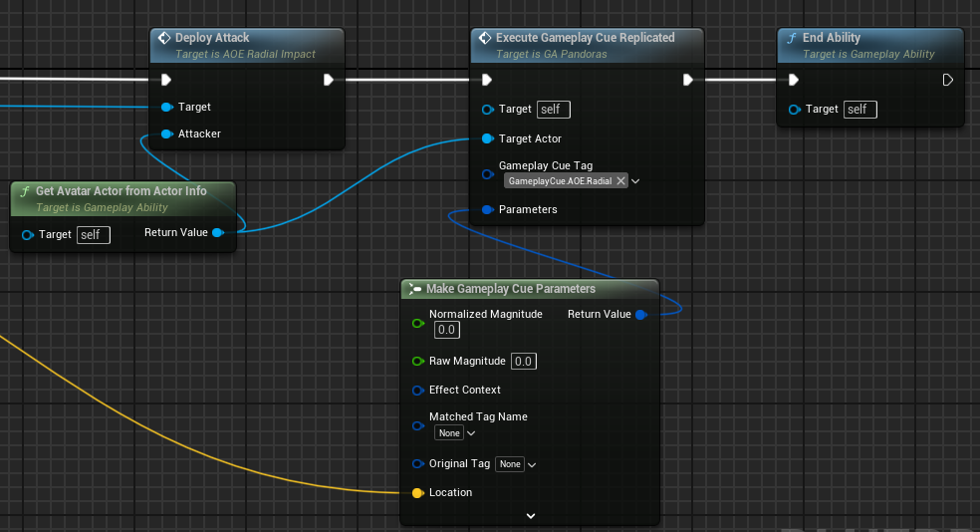
Task: Click Execute Gameplay Cue Replicated output exec pin
Action: [687, 80]
